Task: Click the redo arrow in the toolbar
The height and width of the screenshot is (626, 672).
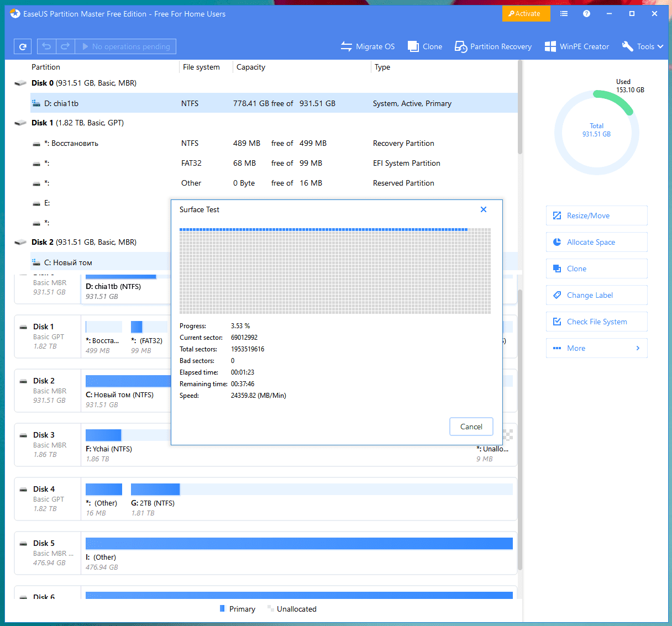Action: pyautogui.click(x=65, y=46)
